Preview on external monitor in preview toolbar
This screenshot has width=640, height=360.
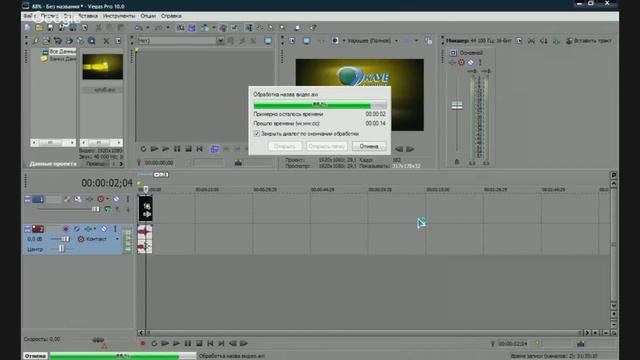pyautogui.click(x=307, y=41)
